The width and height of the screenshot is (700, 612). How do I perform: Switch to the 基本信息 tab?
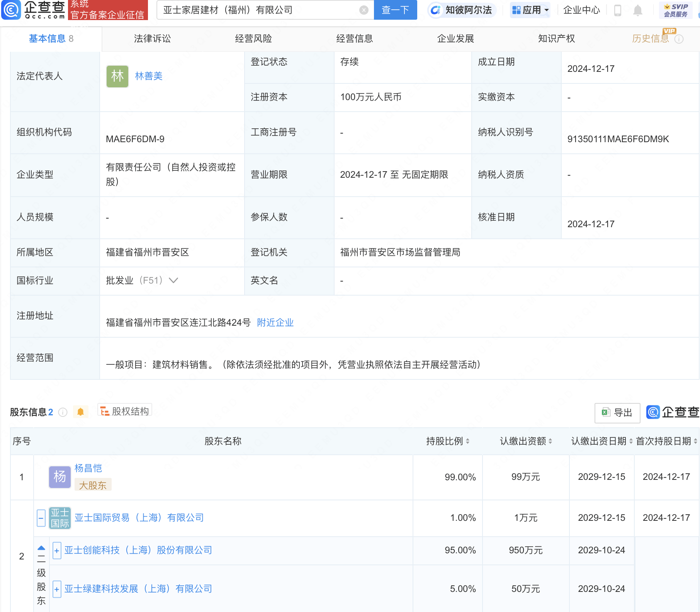click(51, 39)
